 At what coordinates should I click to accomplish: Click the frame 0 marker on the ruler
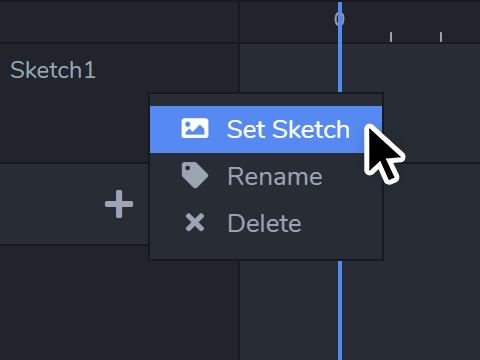click(339, 19)
